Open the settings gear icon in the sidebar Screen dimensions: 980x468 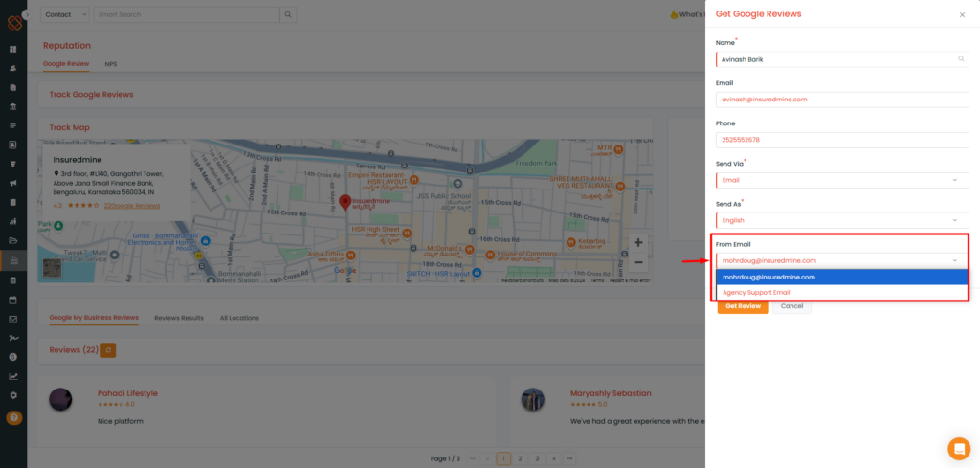pyautogui.click(x=13, y=395)
